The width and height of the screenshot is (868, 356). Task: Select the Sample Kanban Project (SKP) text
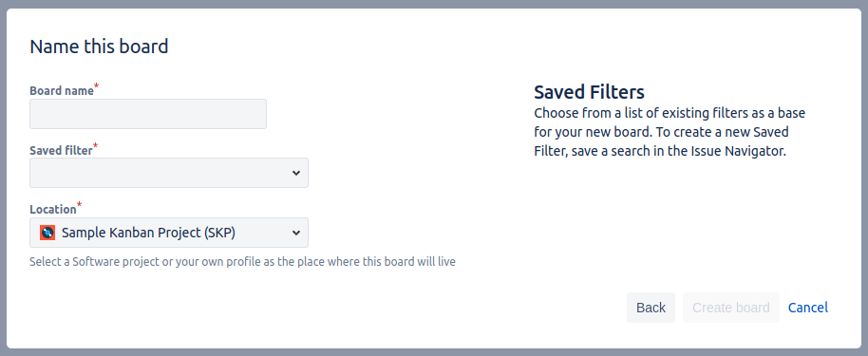coord(148,233)
